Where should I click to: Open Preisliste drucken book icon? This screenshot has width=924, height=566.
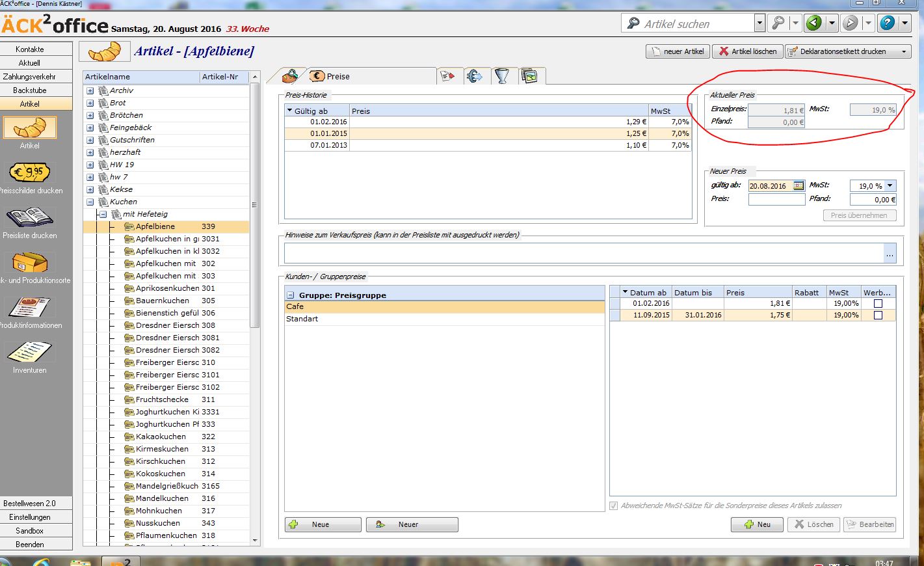(x=29, y=217)
